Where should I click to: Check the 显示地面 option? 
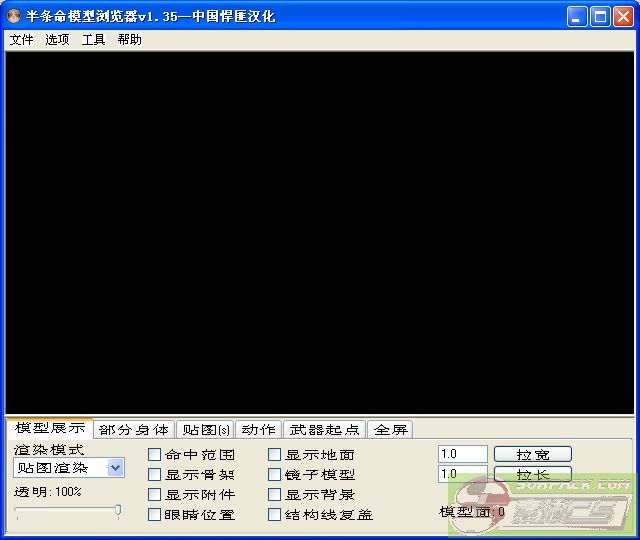tap(275, 455)
